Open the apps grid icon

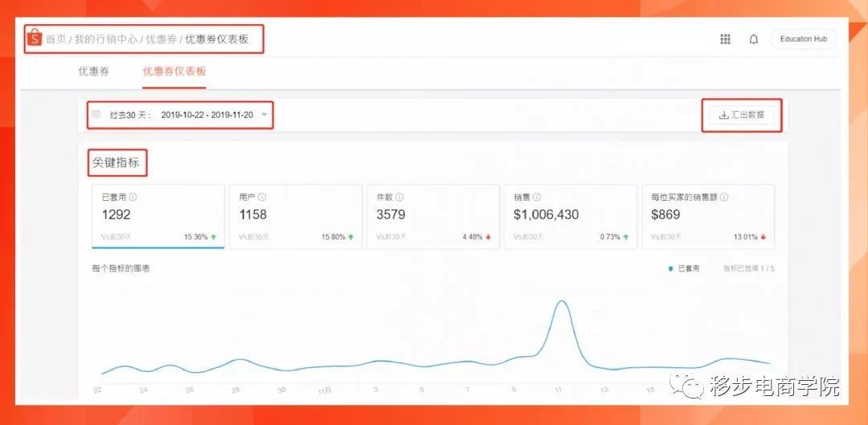tap(725, 39)
